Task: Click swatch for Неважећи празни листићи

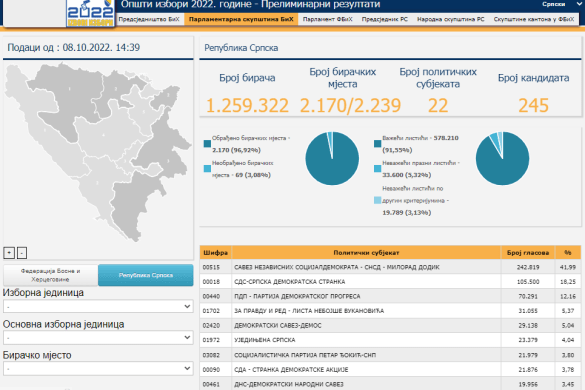Action: [378, 169]
